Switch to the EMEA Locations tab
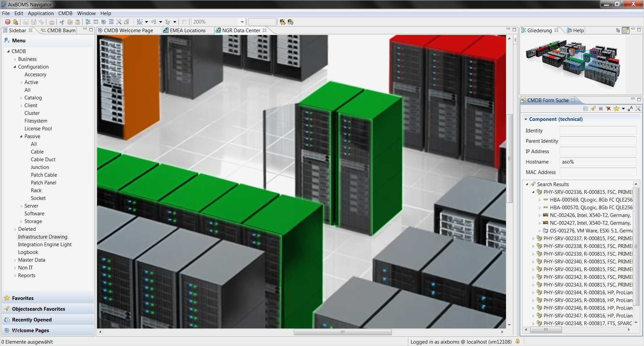 coord(184,30)
